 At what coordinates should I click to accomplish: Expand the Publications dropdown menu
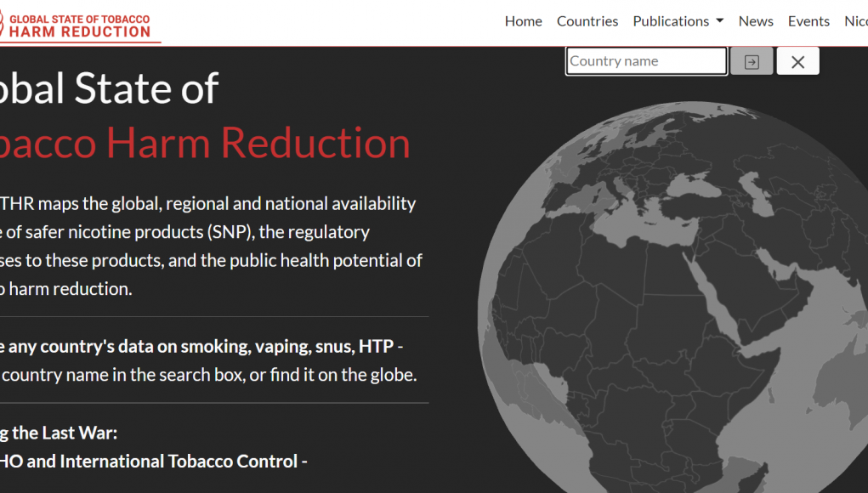(x=678, y=21)
